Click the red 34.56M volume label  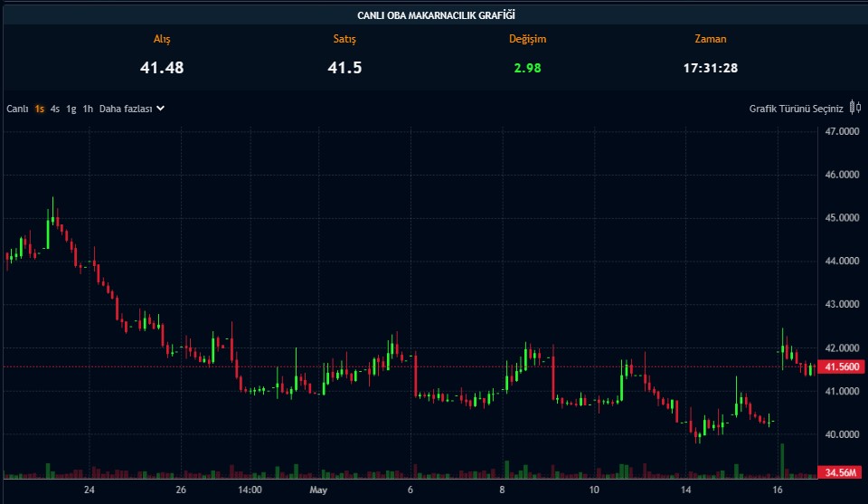click(841, 472)
